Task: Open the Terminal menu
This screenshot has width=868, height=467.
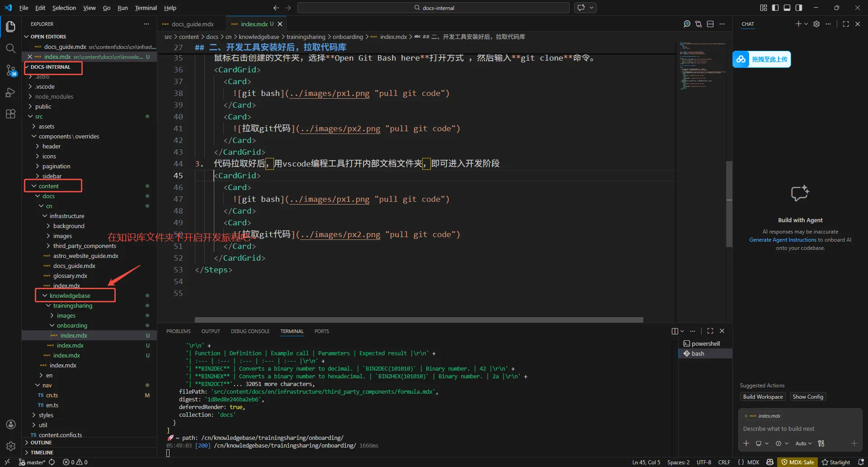Action: (x=146, y=8)
